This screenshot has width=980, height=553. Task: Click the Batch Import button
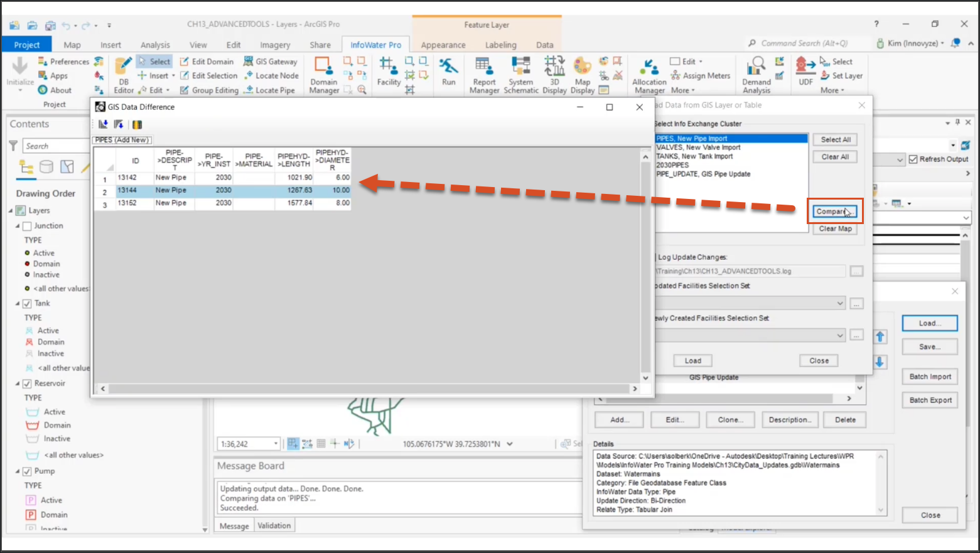coord(930,377)
